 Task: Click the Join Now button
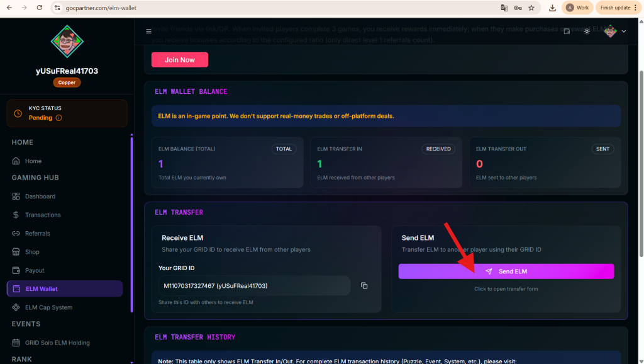179,60
